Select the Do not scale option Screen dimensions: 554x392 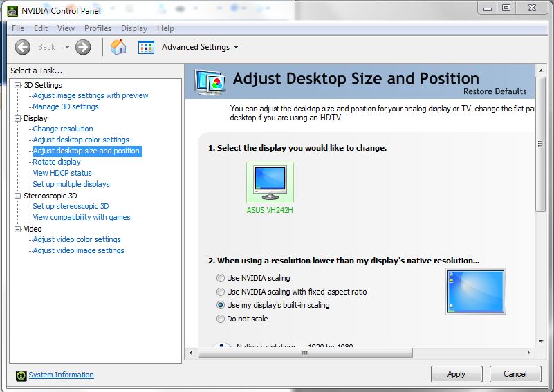point(221,319)
